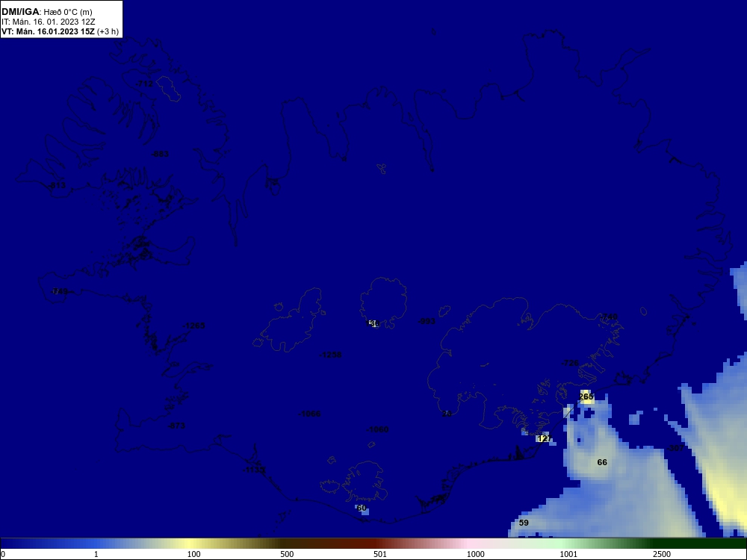Click the map value -1265
The width and height of the screenshot is (747, 560).
(193, 326)
